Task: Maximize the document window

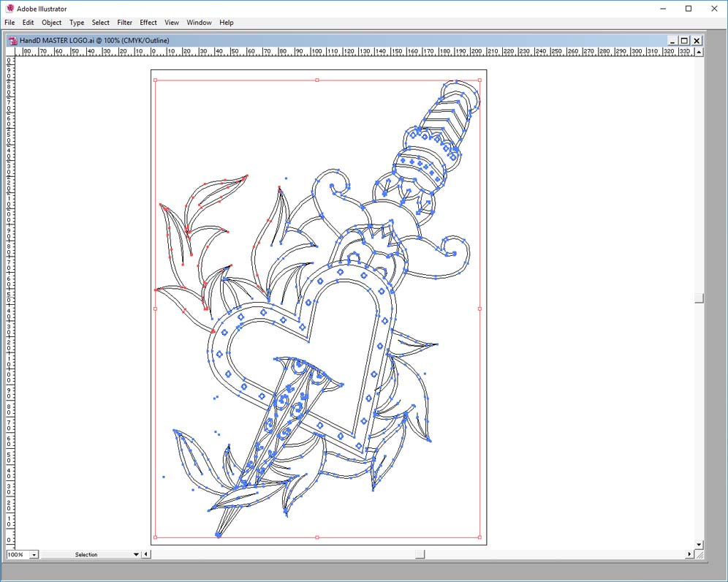Action: coord(684,41)
